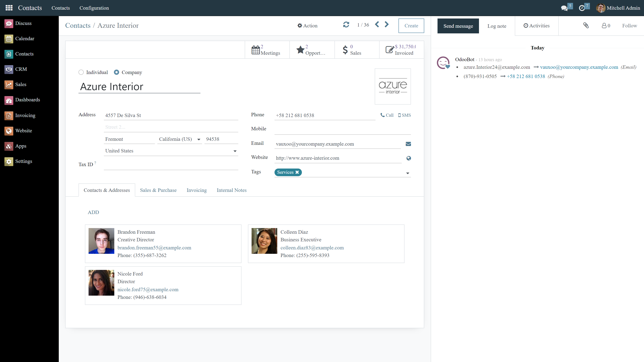Select the Individual radio button
Viewport: 644px width, 362px height.
pyautogui.click(x=81, y=72)
